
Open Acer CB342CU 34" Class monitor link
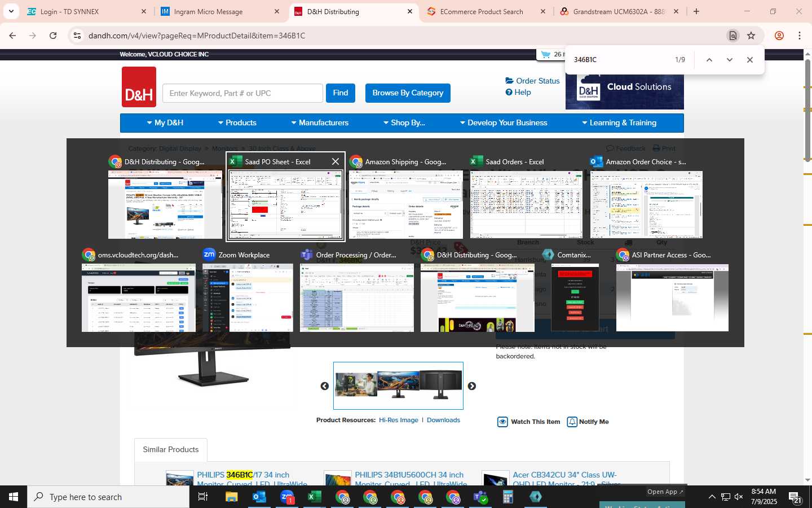pyautogui.click(x=566, y=479)
